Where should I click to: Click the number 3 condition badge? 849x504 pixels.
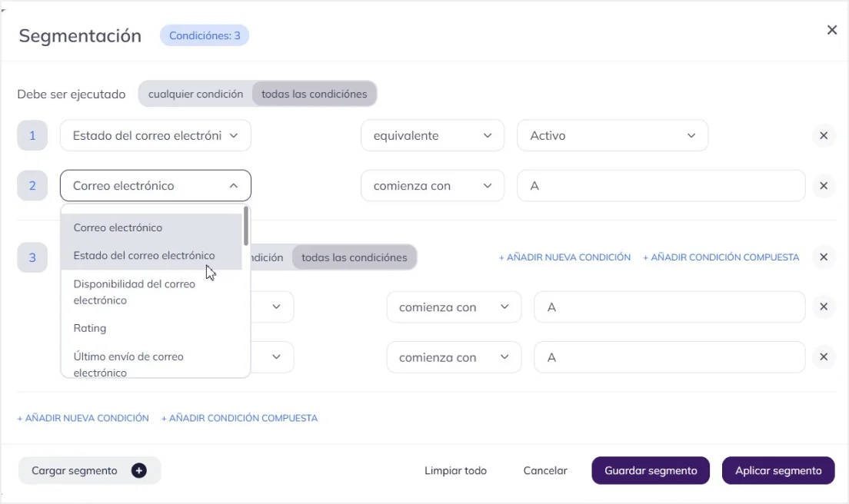pos(32,257)
